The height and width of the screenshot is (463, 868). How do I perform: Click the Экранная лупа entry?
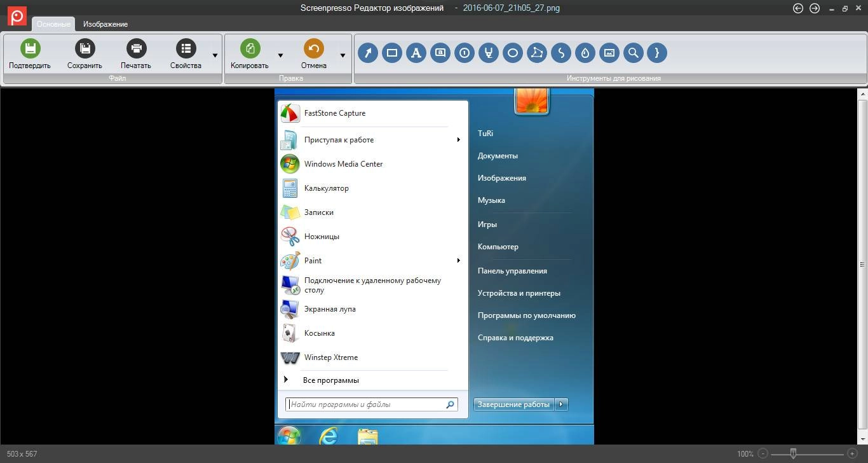(374, 309)
